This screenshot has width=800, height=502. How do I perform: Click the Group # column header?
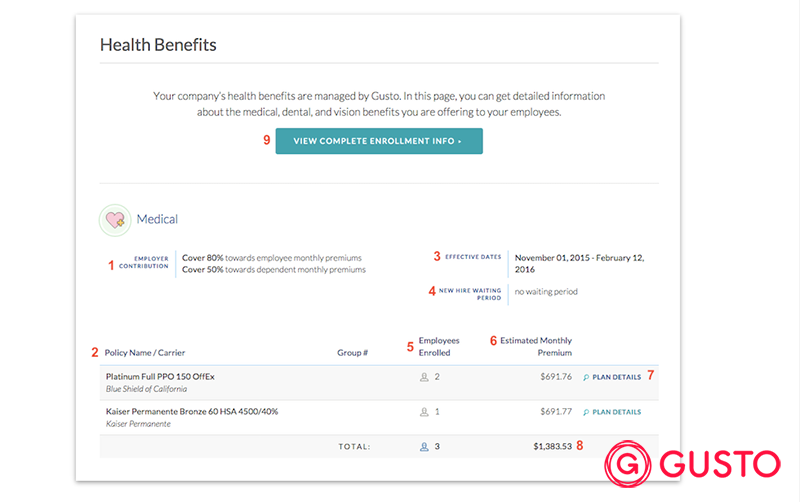[353, 353]
